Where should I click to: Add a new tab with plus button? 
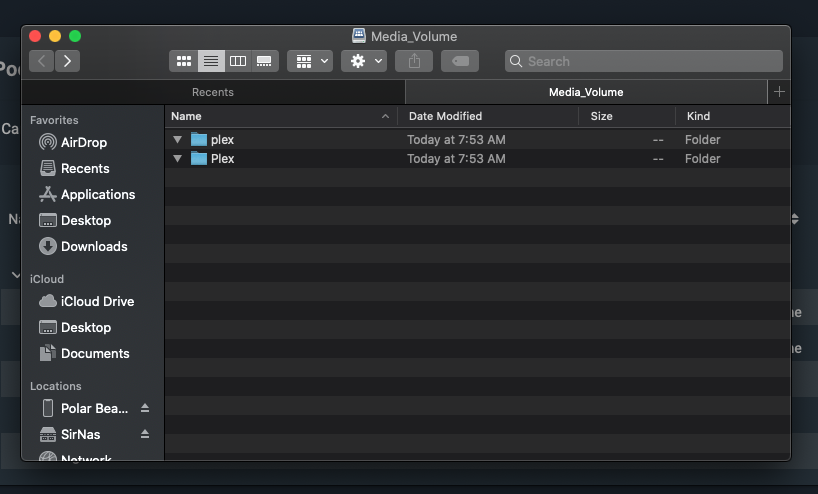click(779, 92)
